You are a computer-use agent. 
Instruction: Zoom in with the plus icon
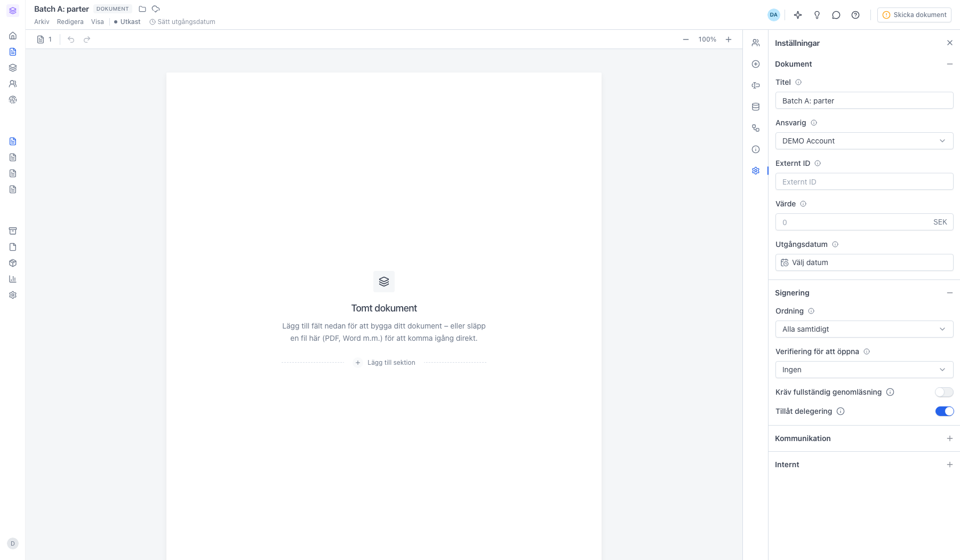[x=729, y=39]
